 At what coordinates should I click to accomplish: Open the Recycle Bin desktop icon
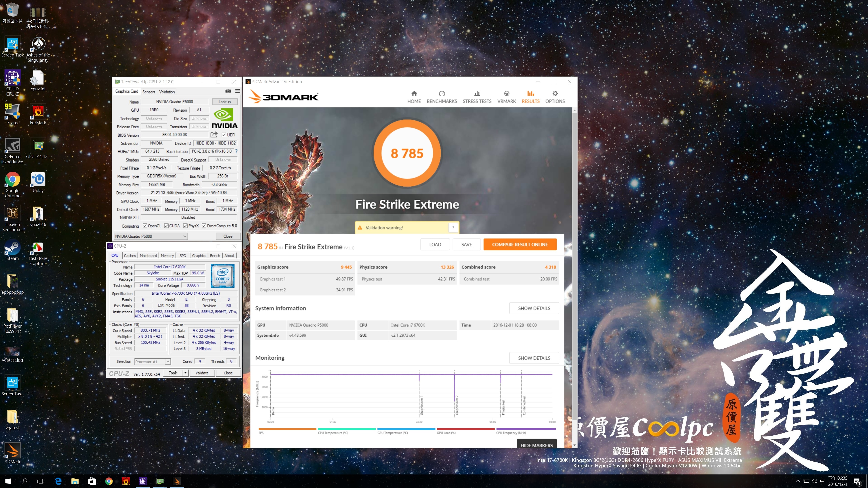click(12, 13)
